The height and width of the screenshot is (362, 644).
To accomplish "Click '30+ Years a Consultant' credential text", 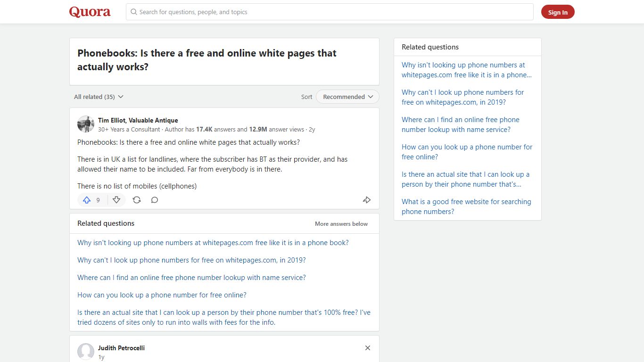I will tap(129, 129).
